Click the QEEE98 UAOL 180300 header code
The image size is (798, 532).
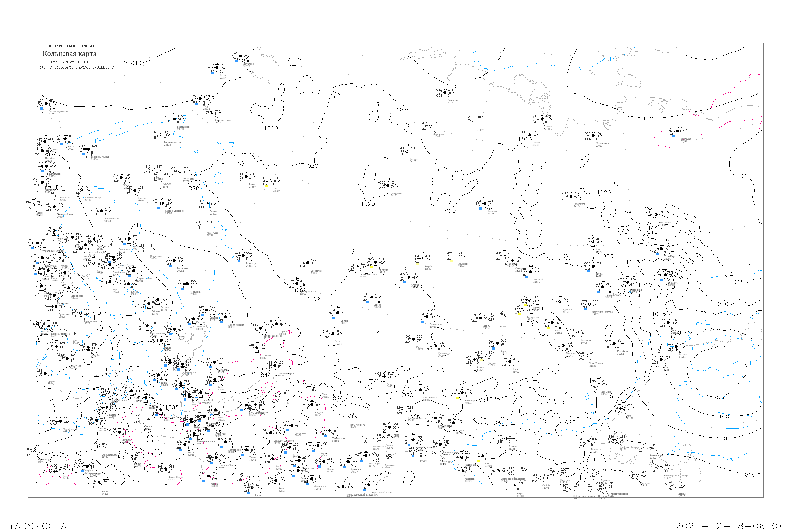pos(71,46)
